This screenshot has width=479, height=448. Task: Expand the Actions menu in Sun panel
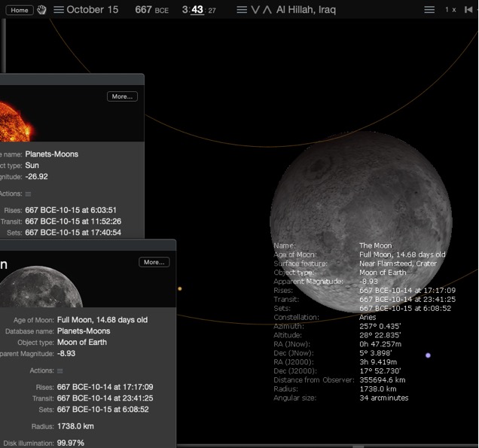click(28, 194)
